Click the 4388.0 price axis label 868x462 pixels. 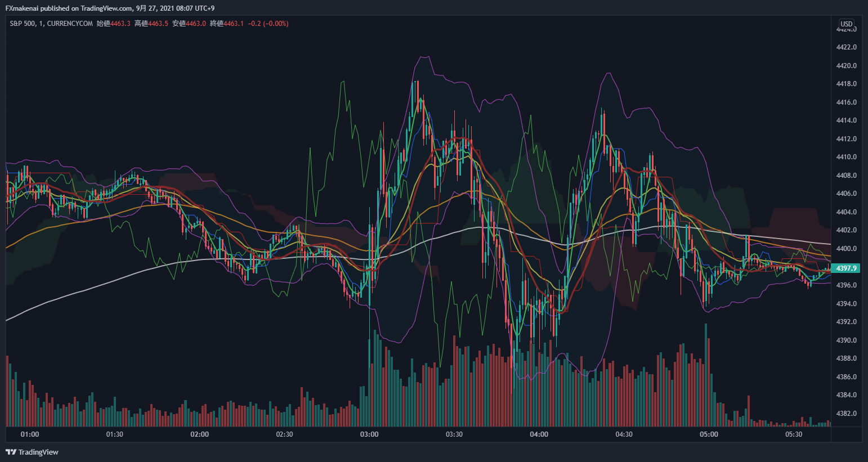click(x=846, y=358)
